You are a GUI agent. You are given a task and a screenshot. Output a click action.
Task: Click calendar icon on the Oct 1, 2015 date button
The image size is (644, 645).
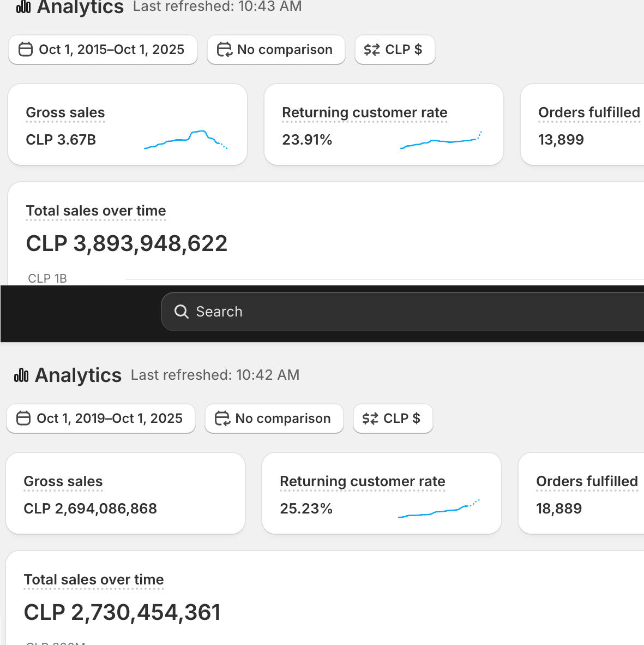[x=26, y=50]
